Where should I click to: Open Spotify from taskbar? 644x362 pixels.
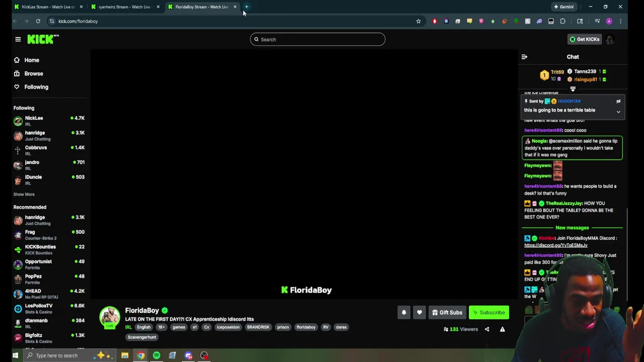point(156,355)
